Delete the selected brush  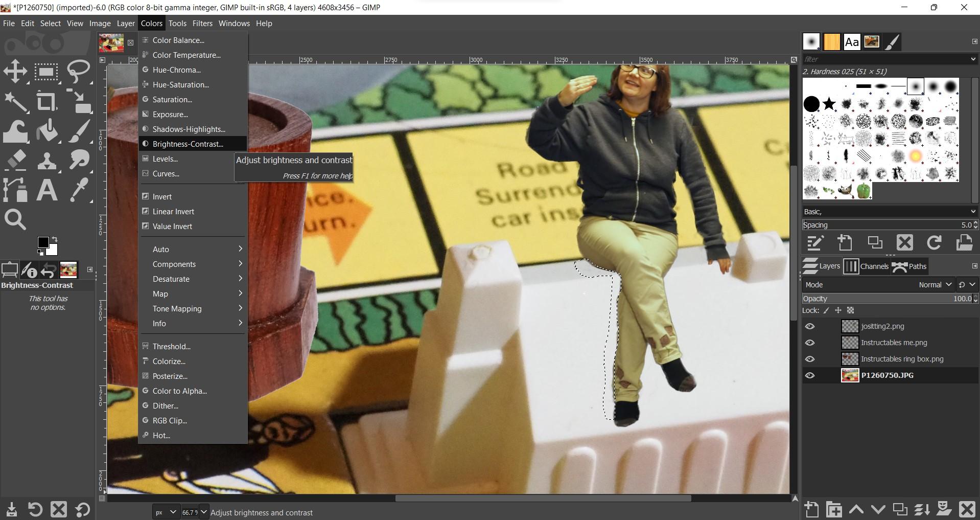pos(904,242)
